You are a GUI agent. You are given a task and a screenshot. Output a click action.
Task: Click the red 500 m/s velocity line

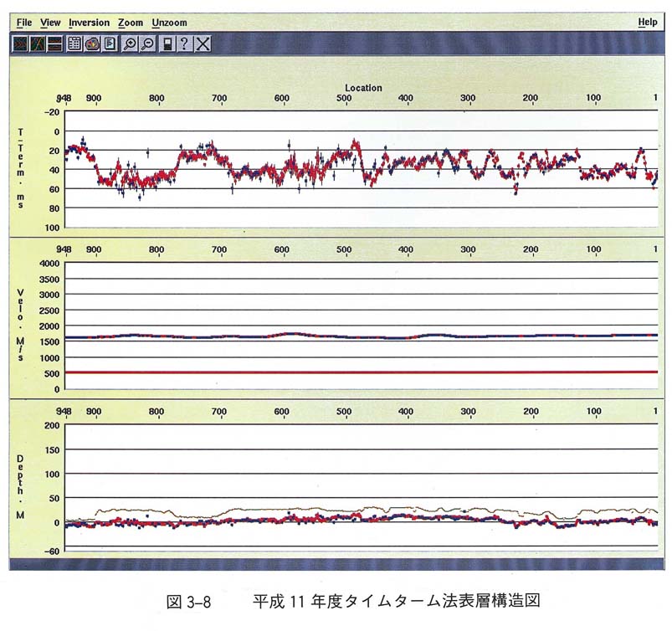pyautogui.click(x=361, y=372)
